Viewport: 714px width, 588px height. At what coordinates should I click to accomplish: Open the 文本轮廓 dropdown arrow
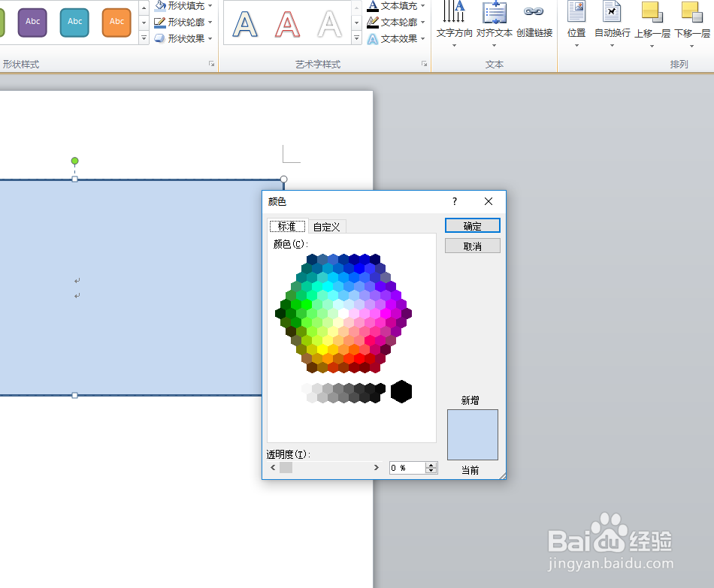pyautogui.click(x=422, y=23)
